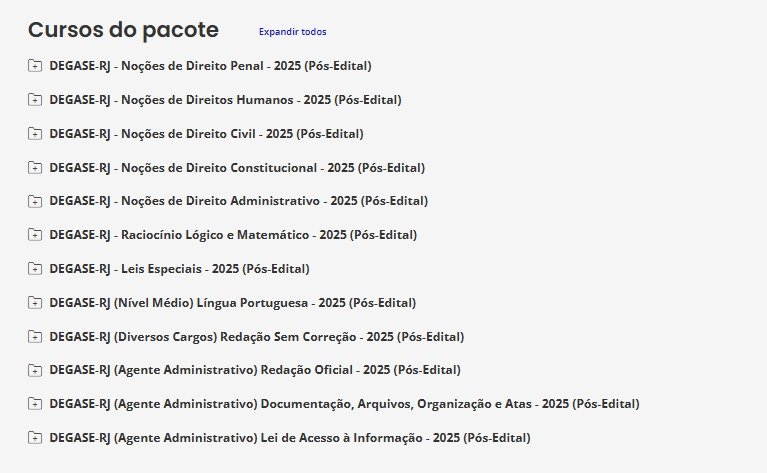
Task: Click the "Cursos do pacote" heading
Action: [123, 30]
